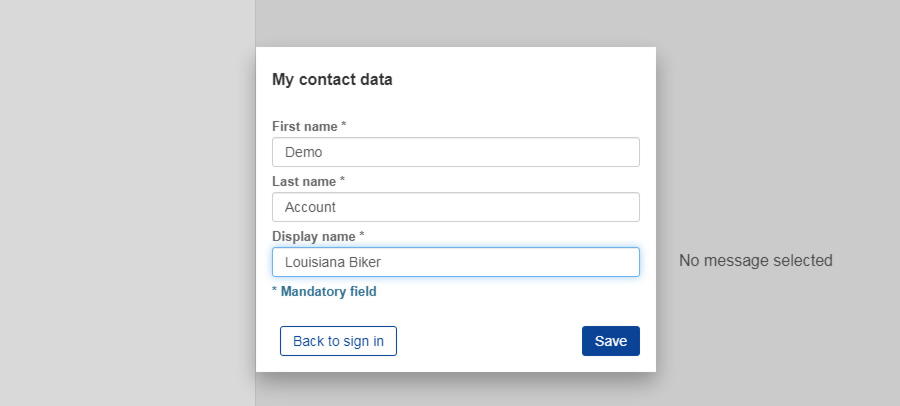Focus the Last name text box

tap(455, 207)
